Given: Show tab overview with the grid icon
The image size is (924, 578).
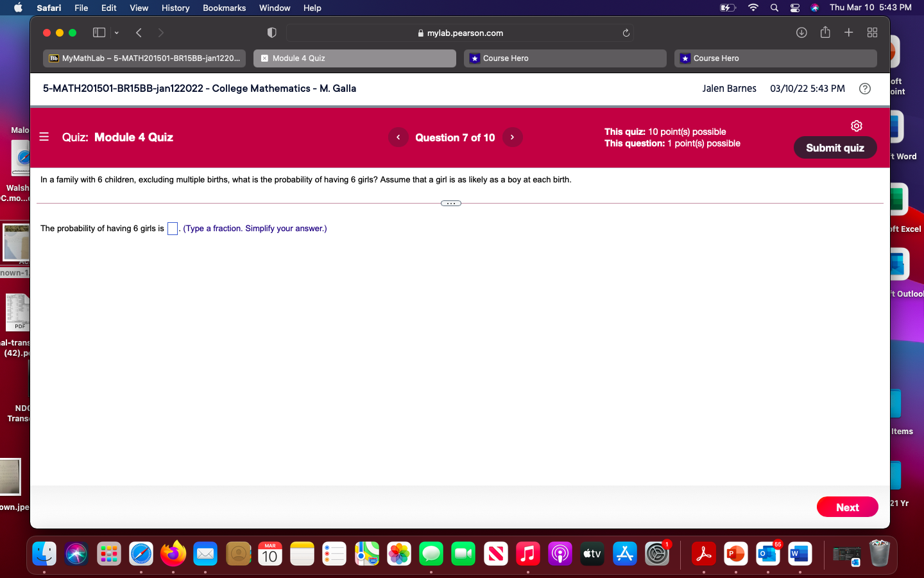Looking at the screenshot, I should tap(872, 32).
